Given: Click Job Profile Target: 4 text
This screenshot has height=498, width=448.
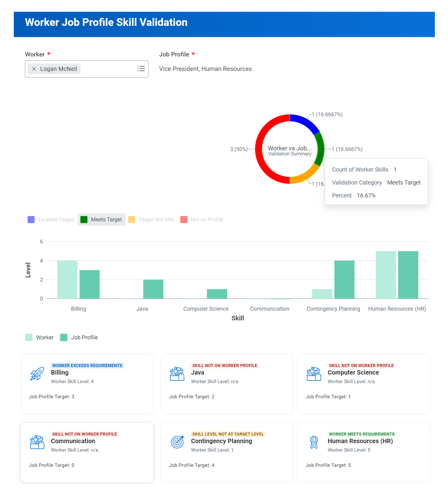Looking at the screenshot, I should 192,465.
